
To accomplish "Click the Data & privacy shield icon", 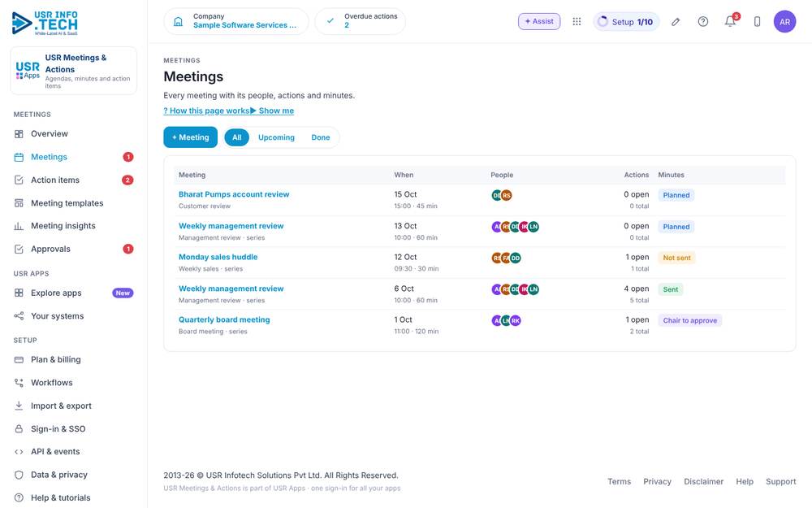I will [19, 475].
